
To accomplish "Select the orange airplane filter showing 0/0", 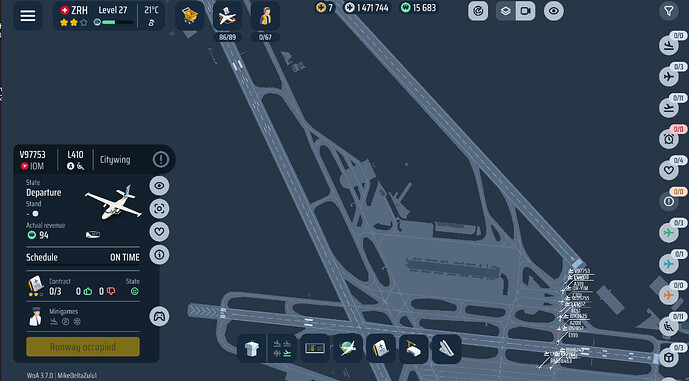I will (x=668, y=295).
